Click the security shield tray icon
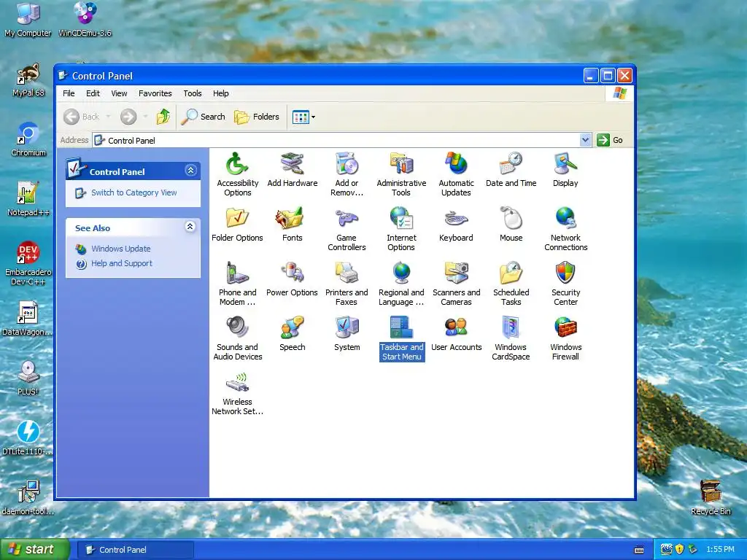This screenshot has height=560, width=747. point(679,549)
